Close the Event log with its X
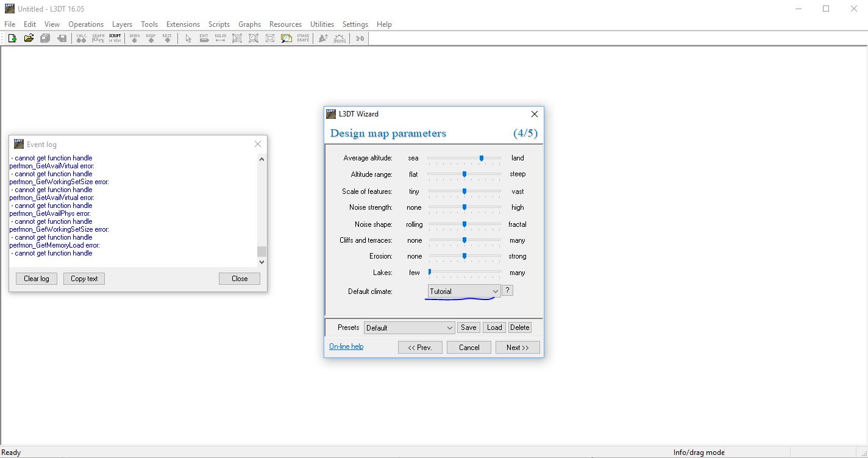Viewport: 868px width, 458px height. pos(257,144)
